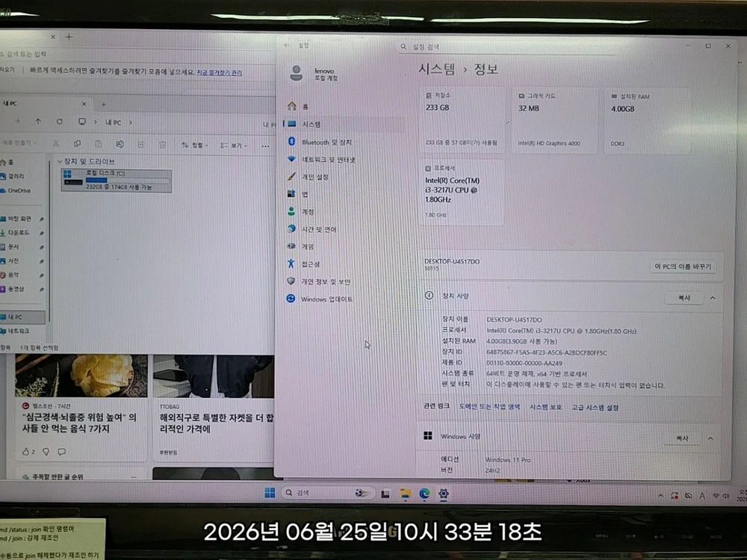Click the 저장소 233 GB card
747x560 pixels.
tap(461, 119)
